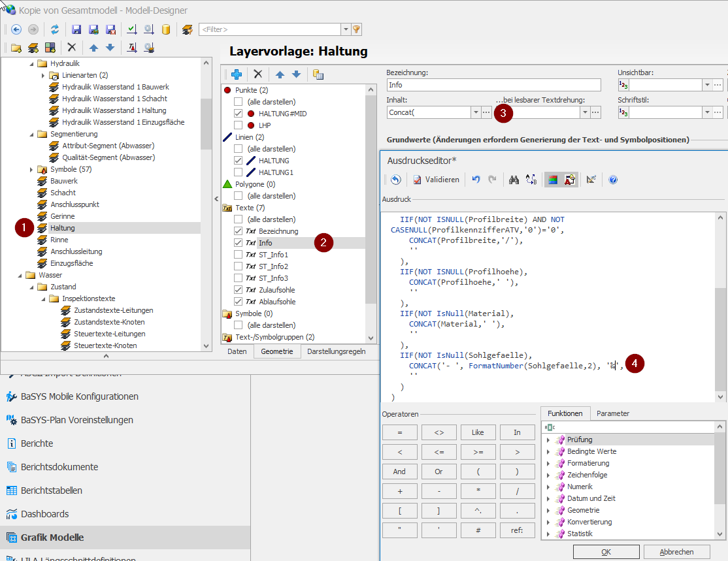
Task: Uncheck the Zulaufsohle text checkbox
Action: coord(239,290)
